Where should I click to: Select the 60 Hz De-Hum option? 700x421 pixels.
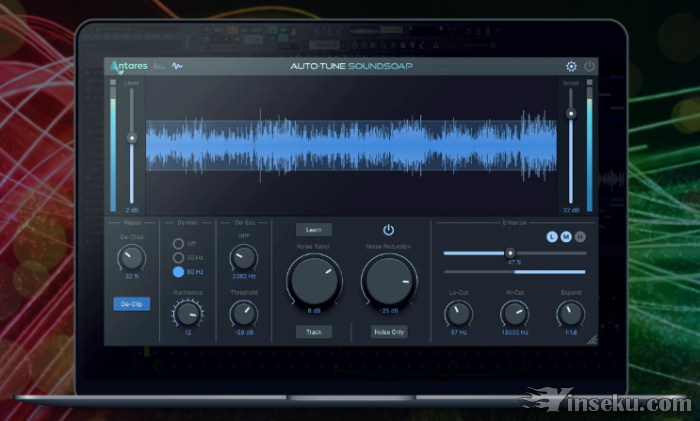pyautogui.click(x=179, y=271)
